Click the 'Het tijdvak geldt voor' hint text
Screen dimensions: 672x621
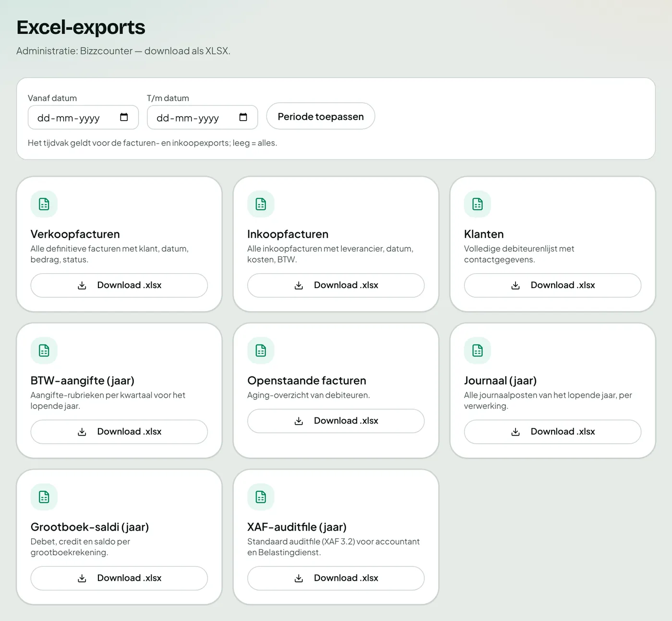click(152, 143)
